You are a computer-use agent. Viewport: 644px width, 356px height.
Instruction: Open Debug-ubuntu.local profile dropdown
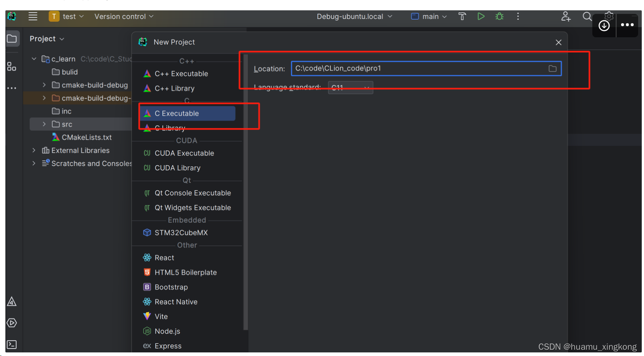(355, 16)
